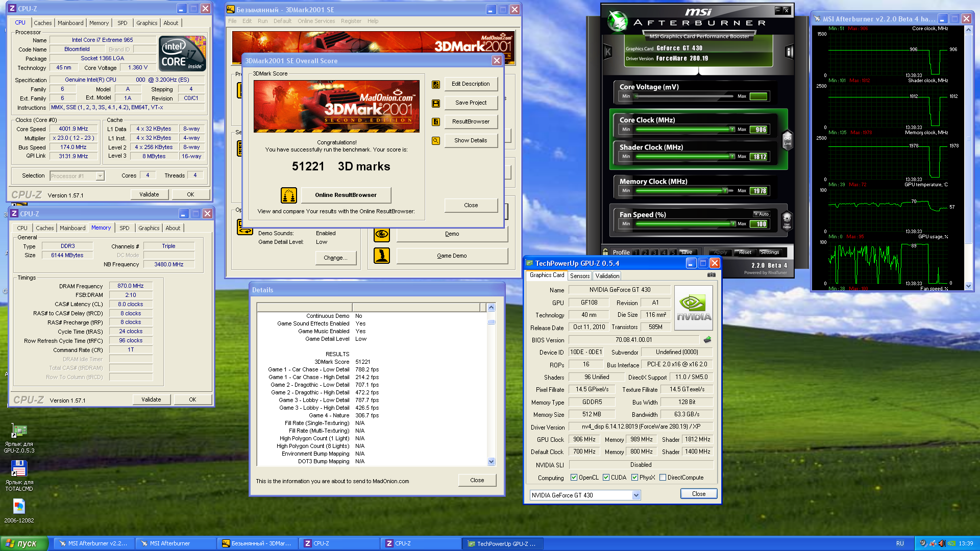This screenshot has width=980, height=551.
Task: Switch to TechPowerUp GPU-Z taskbar button
Action: click(x=502, y=543)
